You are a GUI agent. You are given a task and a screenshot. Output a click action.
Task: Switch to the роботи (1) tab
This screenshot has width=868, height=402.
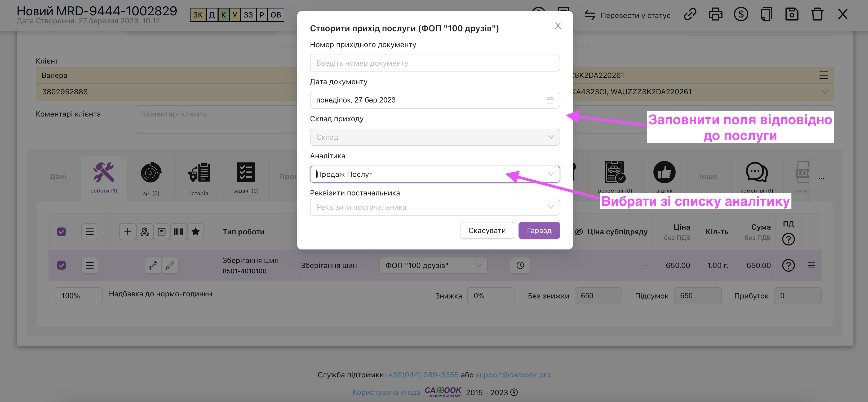click(x=104, y=178)
